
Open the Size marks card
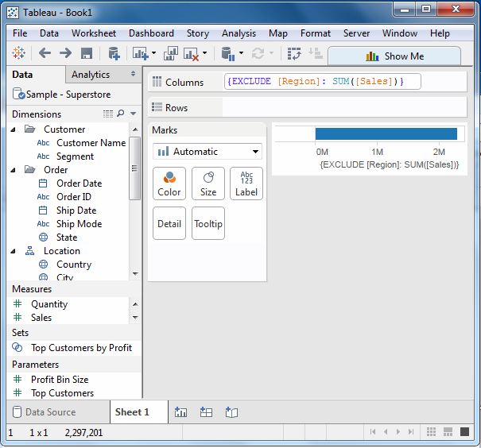tap(208, 183)
